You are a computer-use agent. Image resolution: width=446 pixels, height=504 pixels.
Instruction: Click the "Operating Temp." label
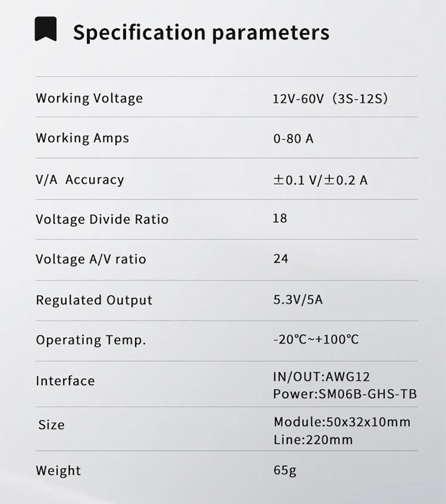[91, 340]
